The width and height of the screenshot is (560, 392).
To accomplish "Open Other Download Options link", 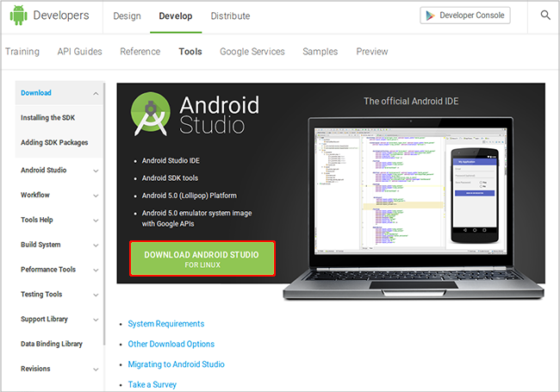I will 171,344.
